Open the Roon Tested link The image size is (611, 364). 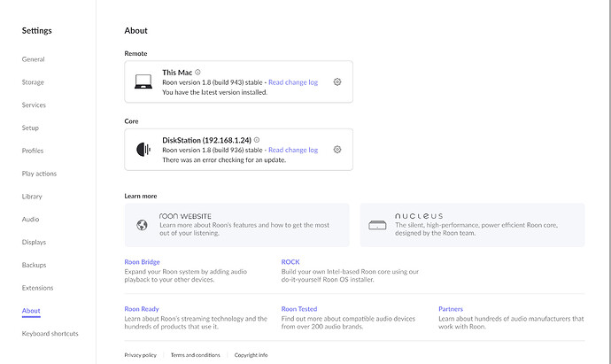pos(299,309)
